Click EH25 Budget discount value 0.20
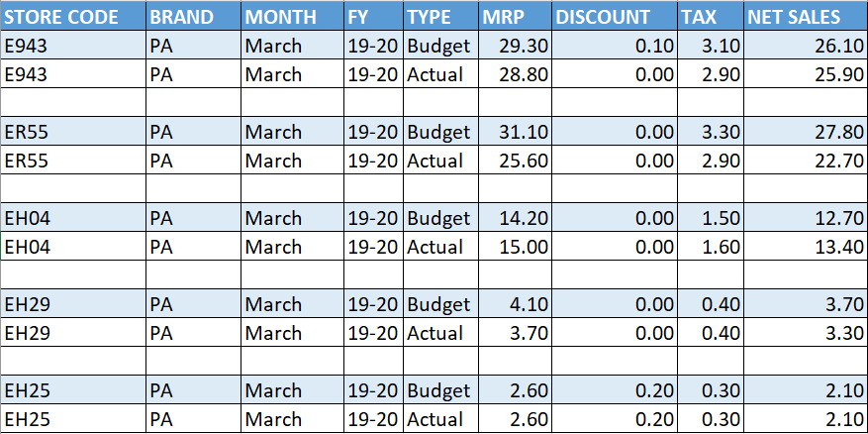 click(615, 390)
